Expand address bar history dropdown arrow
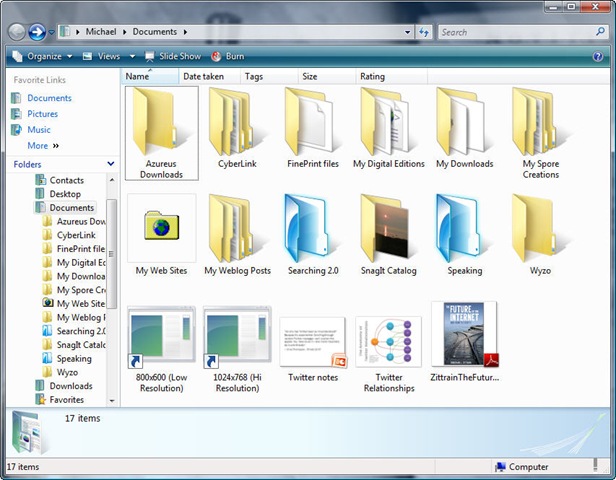Image resolution: width=616 pixels, height=480 pixels. click(x=408, y=32)
